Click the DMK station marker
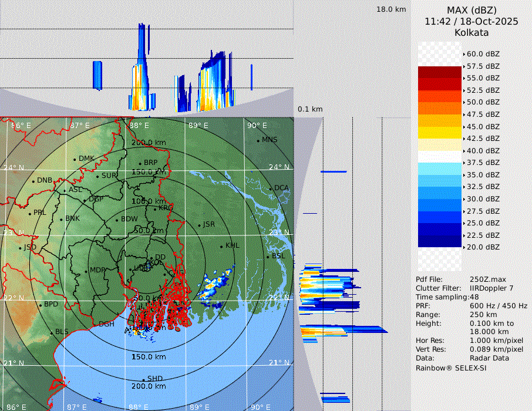Screen dimensions: 532x411 click(75, 159)
